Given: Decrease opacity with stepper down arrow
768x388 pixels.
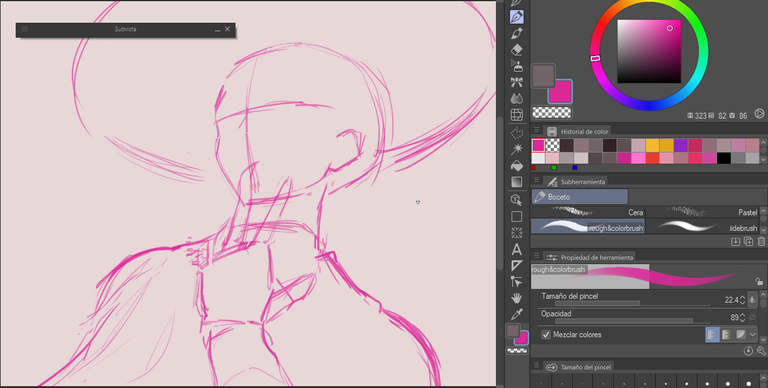Looking at the screenshot, I should pos(743,320).
